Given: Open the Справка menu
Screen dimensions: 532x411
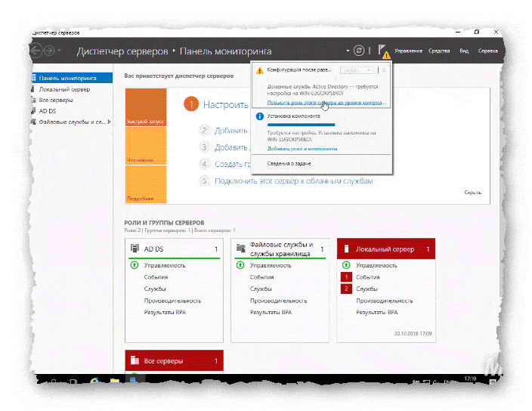Looking at the screenshot, I should tap(488, 51).
